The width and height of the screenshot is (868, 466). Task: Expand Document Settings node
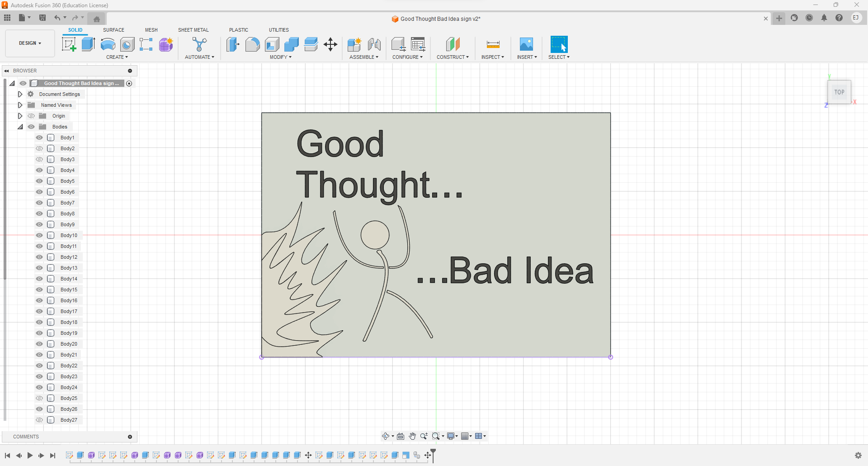pyautogui.click(x=20, y=94)
